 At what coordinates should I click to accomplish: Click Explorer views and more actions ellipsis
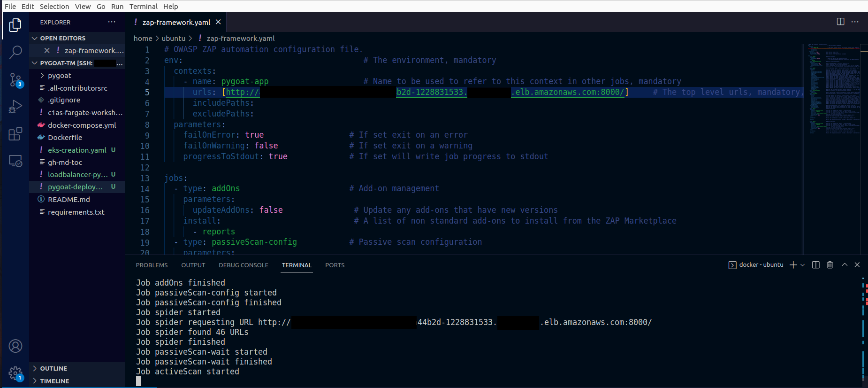(x=112, y=22)
